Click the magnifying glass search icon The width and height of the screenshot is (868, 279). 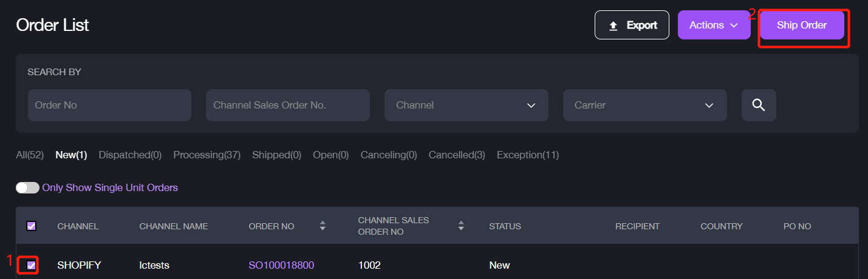pyautogui.click(x=758, y=105)
